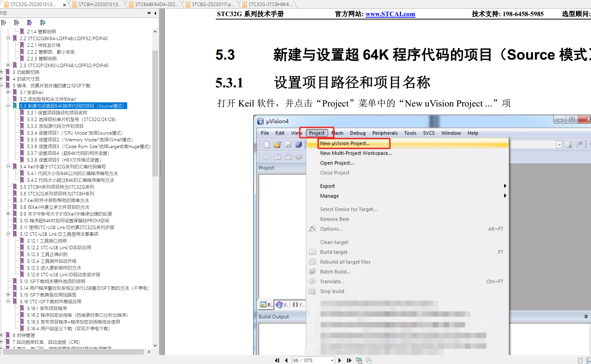The height and width of the screenshot is (364, 591).
Task: Click bookmark icon beside 6 时钟管理
Action: pyautogui.click(x=8, y=335)
